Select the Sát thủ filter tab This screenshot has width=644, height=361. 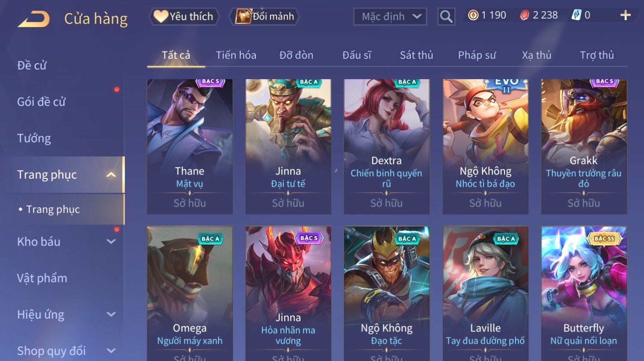pyautogui.click(x=416, y=55)
